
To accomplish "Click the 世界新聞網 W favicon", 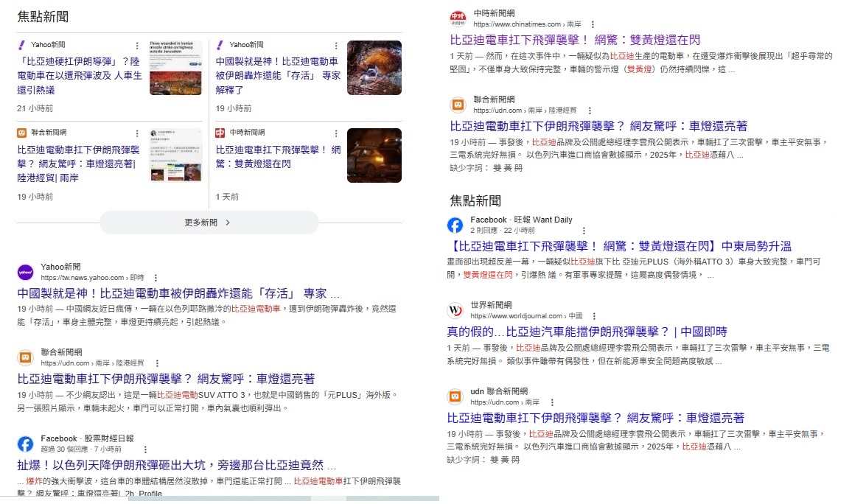I will [455, 310].
